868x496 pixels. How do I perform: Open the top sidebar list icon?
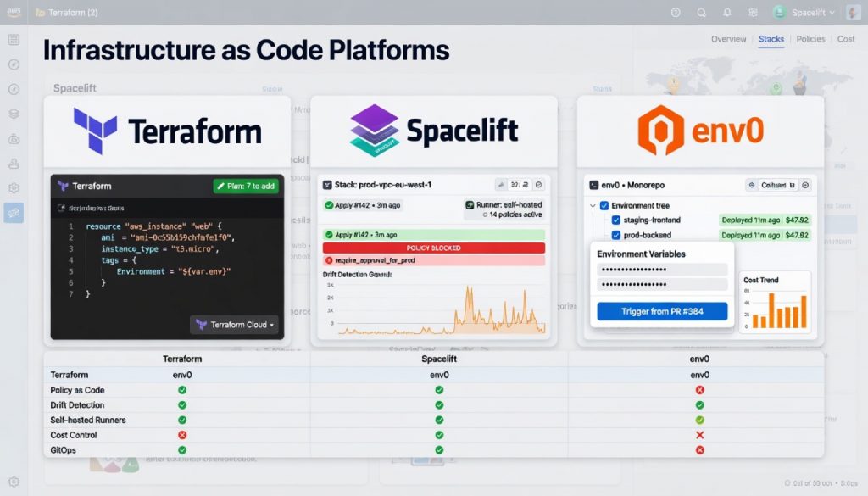coord(14,39)
